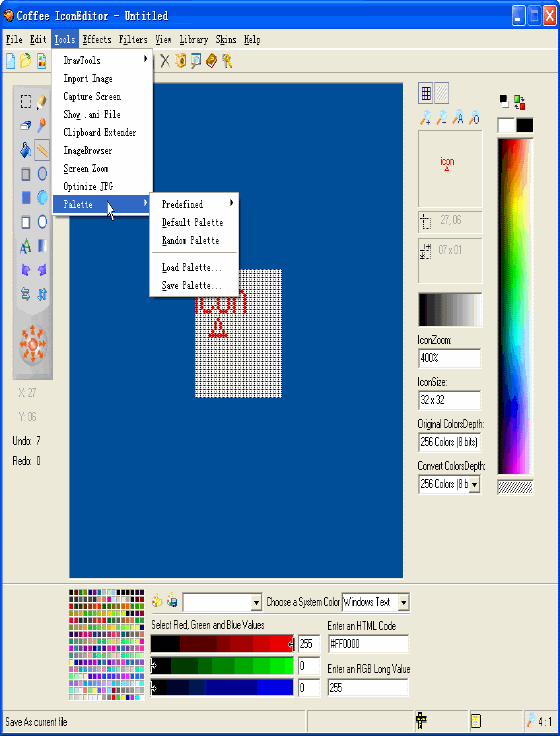Click the green value slider bar

pyautogui.click(x=222, y=666)
